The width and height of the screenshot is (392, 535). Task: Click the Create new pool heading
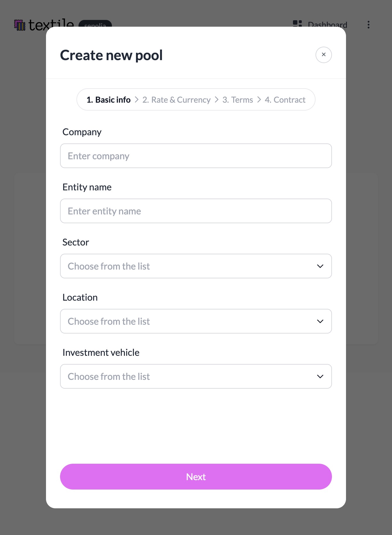coord(111,55)
